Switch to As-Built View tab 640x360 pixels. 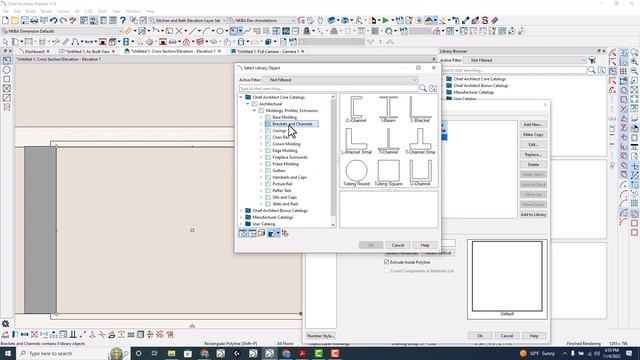point(87,51)
